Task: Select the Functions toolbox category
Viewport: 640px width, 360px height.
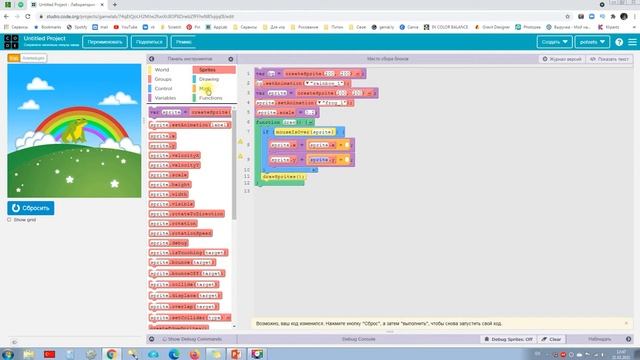Action: [x=211, y=98]
